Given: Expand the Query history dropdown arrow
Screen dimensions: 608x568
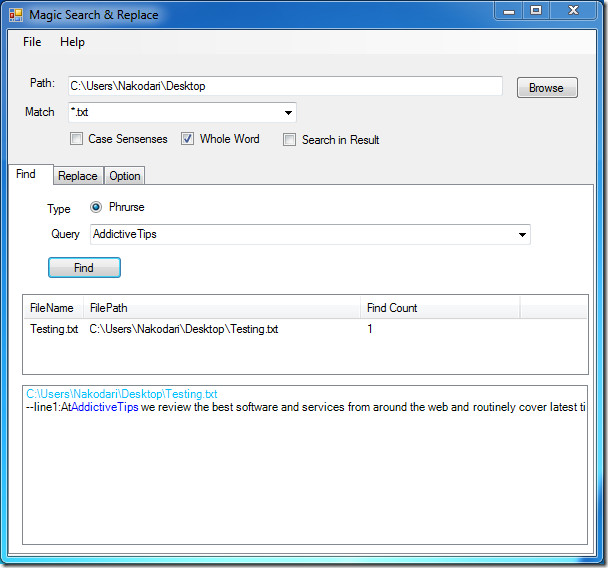Looking at the screenshot, I should pyautogui.click(x=522, y=235).
